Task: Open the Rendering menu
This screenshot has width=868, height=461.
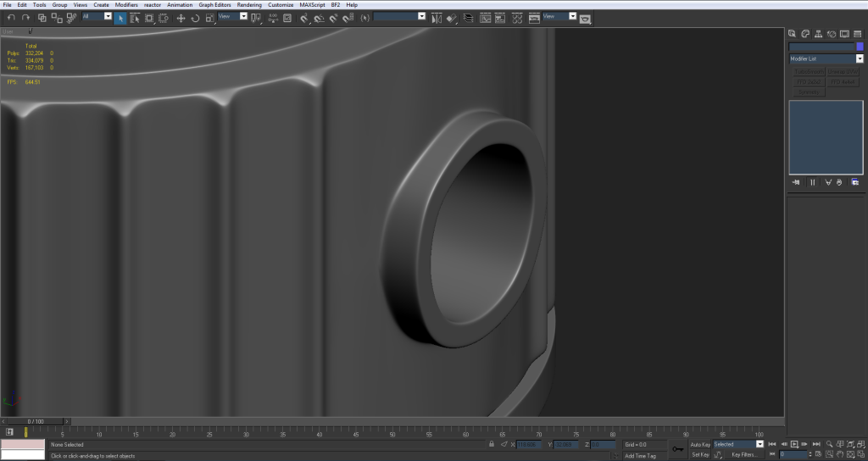Action: pyautogui.click(x=249, y=5)
